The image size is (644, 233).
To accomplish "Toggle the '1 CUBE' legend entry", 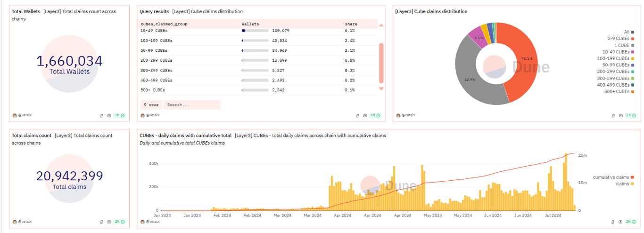I will 624,45.
